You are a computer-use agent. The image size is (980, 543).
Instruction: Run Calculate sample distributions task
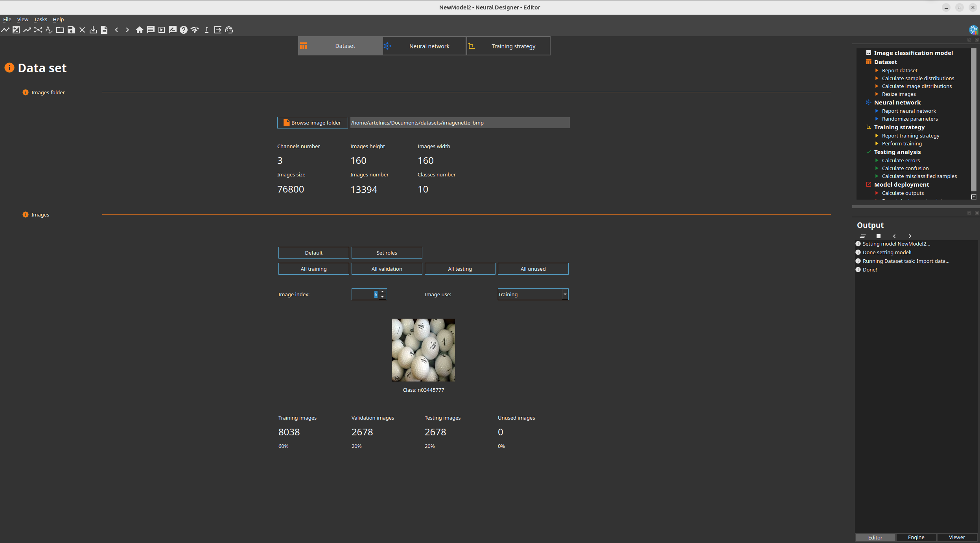pos(918,78)
